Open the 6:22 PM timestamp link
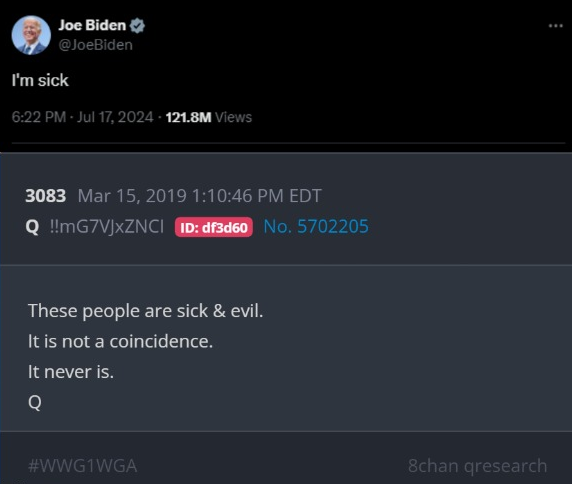The width and height of the screenshot is (572, 484). pyautogui.click(x=39, y=117)
